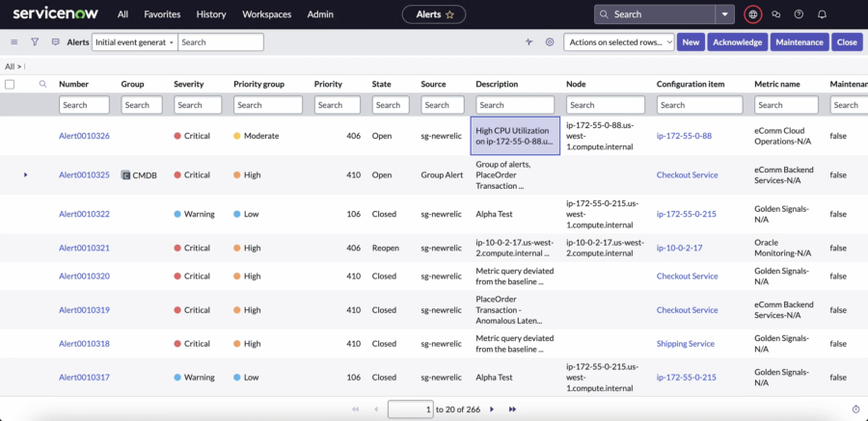The width and height of the screenshot is (868, 421).
Task: Open the Alert0010318 link
Action: [x=84, y=344]
